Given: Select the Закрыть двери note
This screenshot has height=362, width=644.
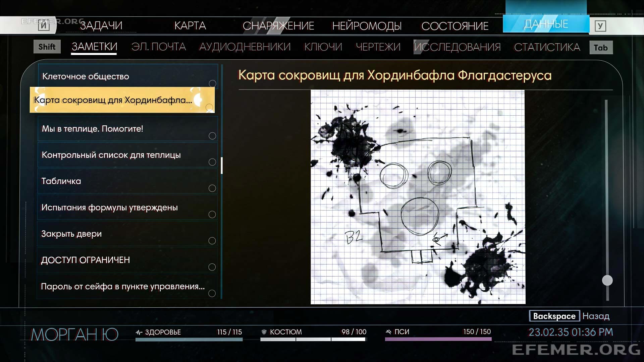Looking at the screenshot, I should click(128, 234).
